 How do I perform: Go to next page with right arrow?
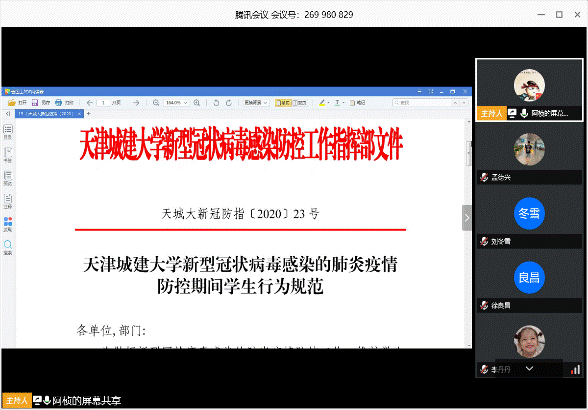(136, 102)
